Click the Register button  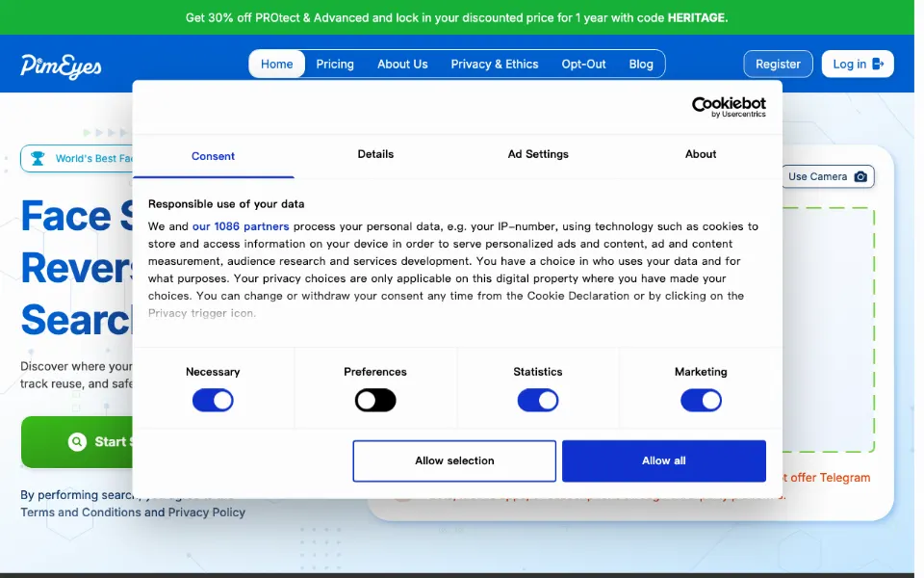pyautogui.click(x=778, y=64)
